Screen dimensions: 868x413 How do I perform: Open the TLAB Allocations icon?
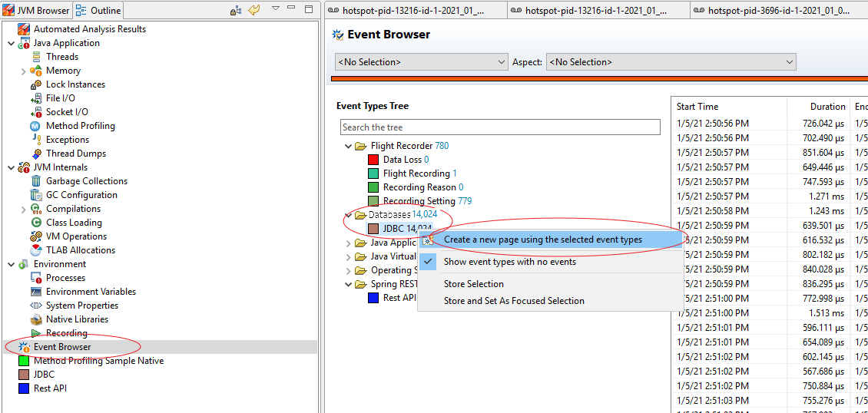pyautogui.click(x=36, y=250)
